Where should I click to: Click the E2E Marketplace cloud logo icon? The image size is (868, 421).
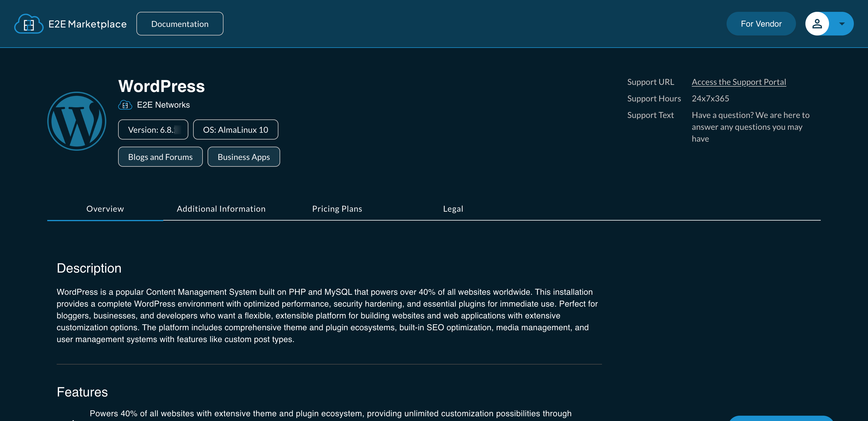(29, 24)
